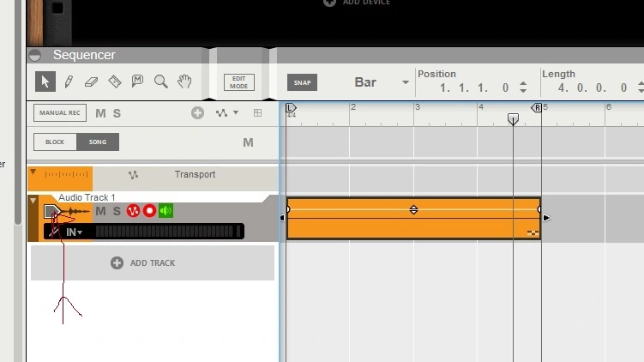This screenshot has height=362, width=644.
Task: Select the Pencil tool
Action: [69, 81]
